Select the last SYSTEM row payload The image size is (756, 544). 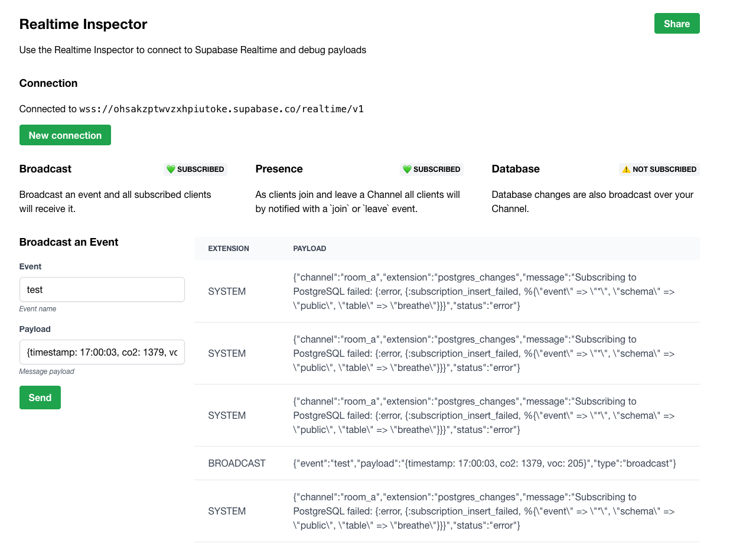click(x=484, y=511)
